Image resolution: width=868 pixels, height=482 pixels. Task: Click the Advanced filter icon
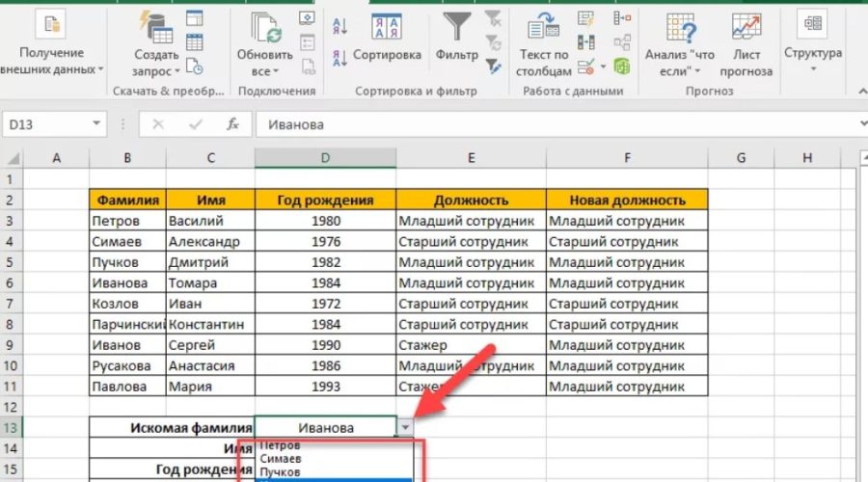(x=494, y=66)
